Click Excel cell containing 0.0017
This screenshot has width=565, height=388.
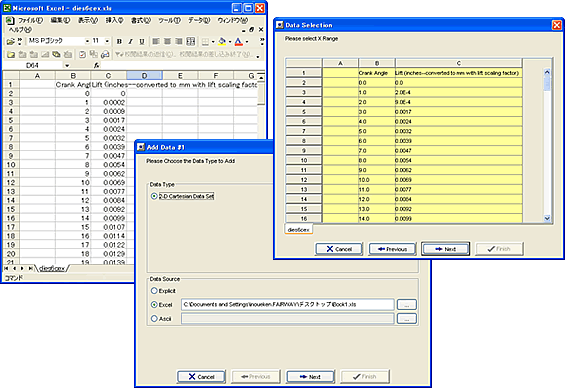108,120
